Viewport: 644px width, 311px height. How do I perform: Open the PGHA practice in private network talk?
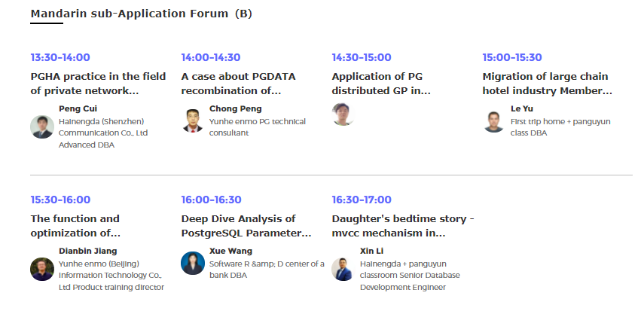point(98,84)
